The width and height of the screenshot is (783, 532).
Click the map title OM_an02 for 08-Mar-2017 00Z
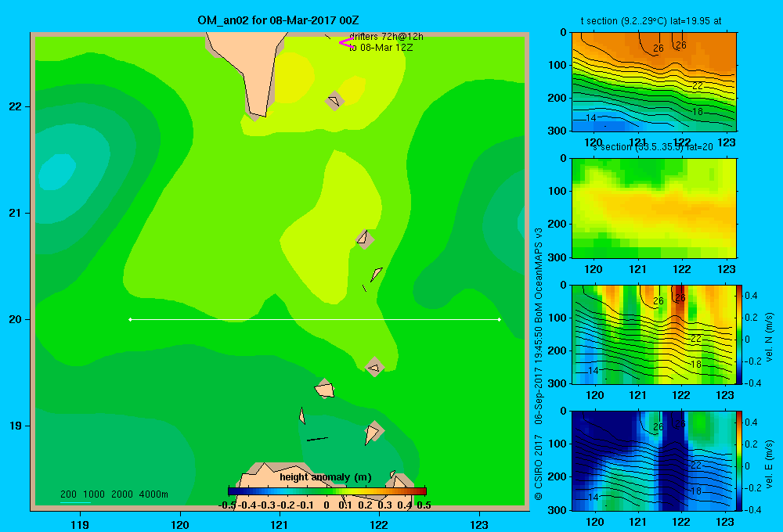point(278,20)
